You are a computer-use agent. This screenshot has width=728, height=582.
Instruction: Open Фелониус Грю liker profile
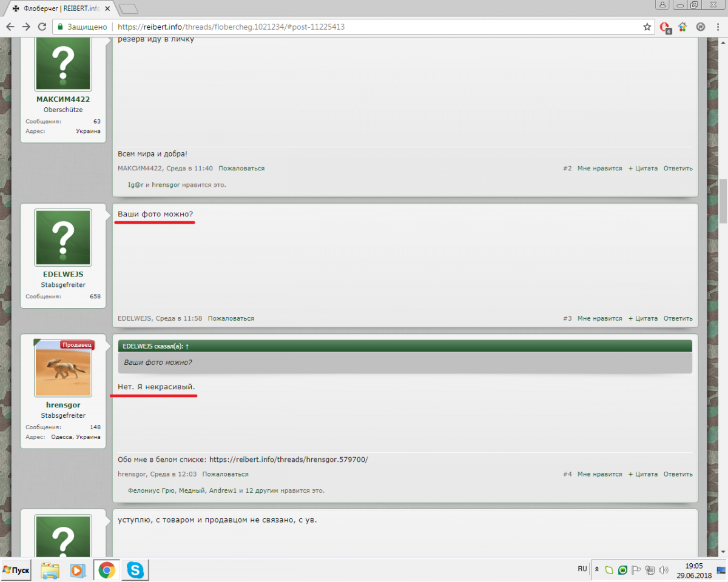pos(151,490)
